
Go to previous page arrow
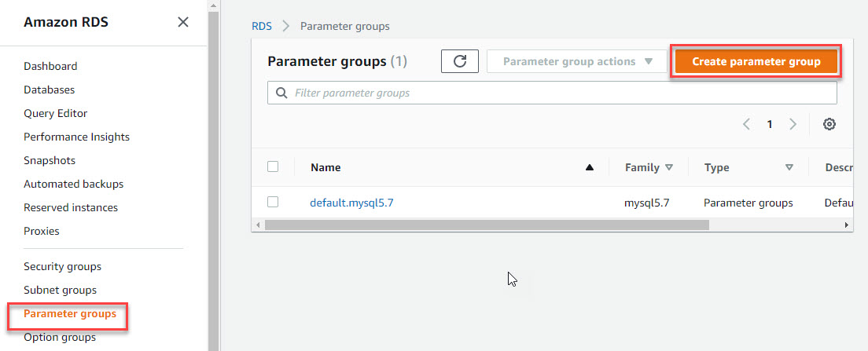(746, 124)
